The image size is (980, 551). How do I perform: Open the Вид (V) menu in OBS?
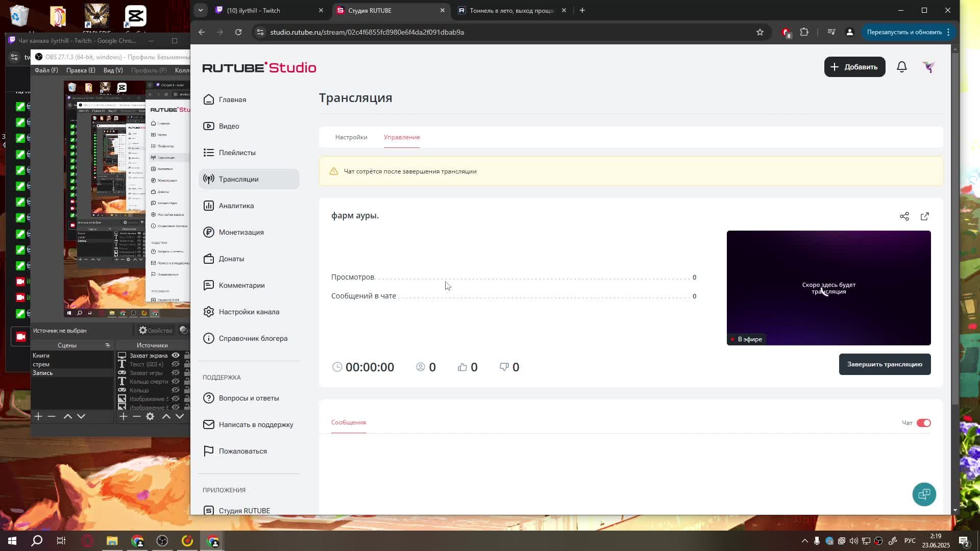(113, 70)
